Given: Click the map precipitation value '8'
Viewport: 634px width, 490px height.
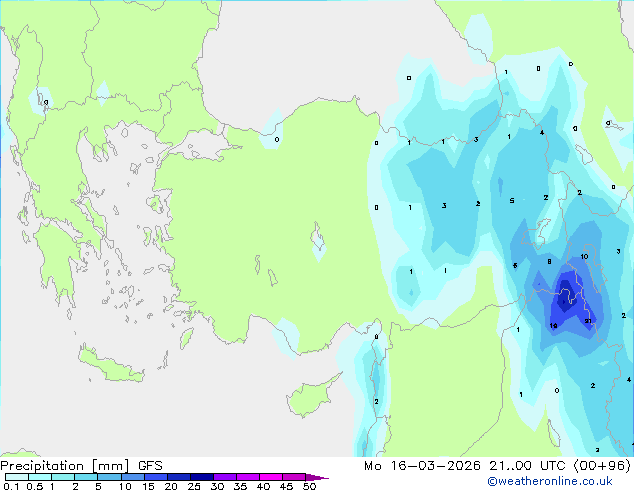Looking at the screenshot, I should [549, 262].
